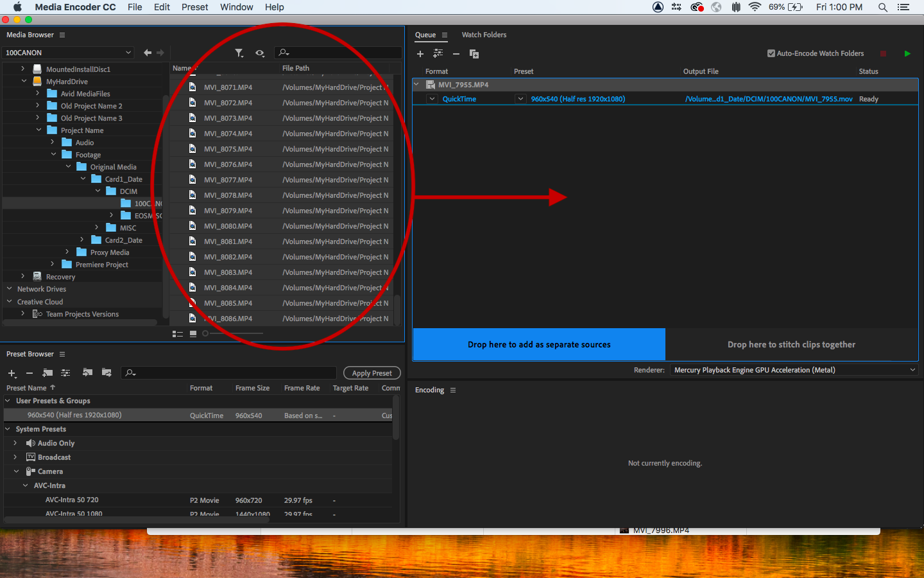The height and width of the screenshot is (578, 924).
Task: Open Spotlight search in the menu bar
Action: 883,7
